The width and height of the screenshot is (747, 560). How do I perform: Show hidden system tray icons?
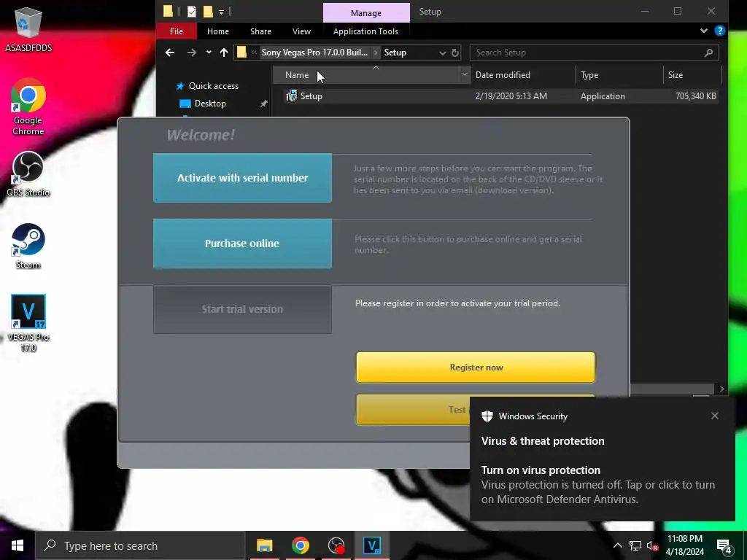tap(617, 545)
